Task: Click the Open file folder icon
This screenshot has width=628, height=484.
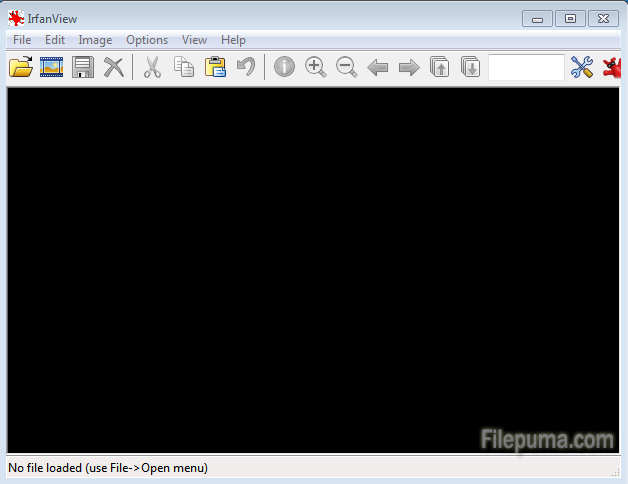Action: pos(21,68)
